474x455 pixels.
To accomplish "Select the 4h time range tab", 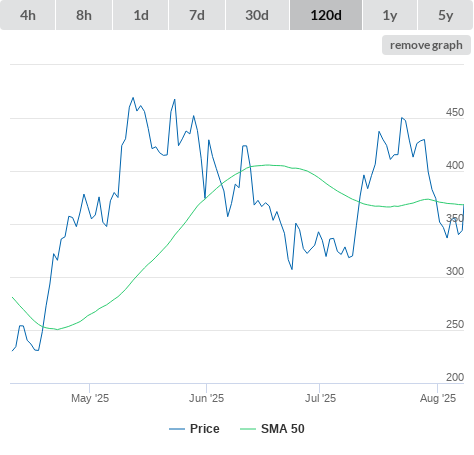I will point(28,15).
